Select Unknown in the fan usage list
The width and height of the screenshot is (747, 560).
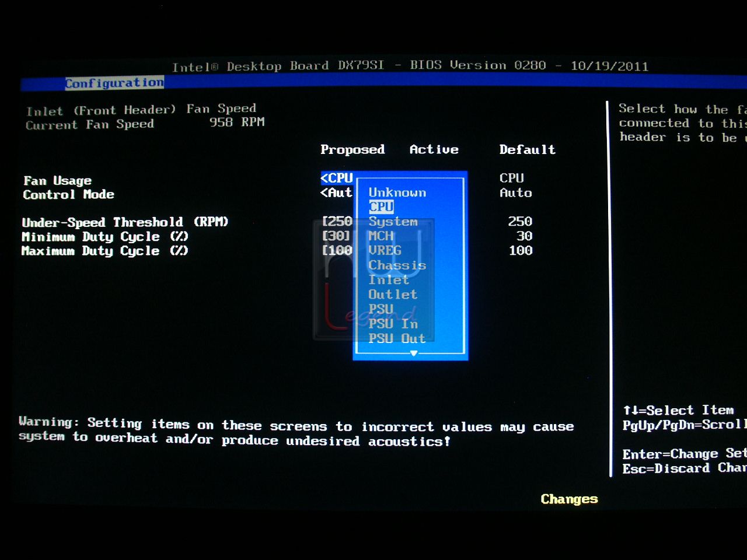pyautogui.click(x=397, y=192)
